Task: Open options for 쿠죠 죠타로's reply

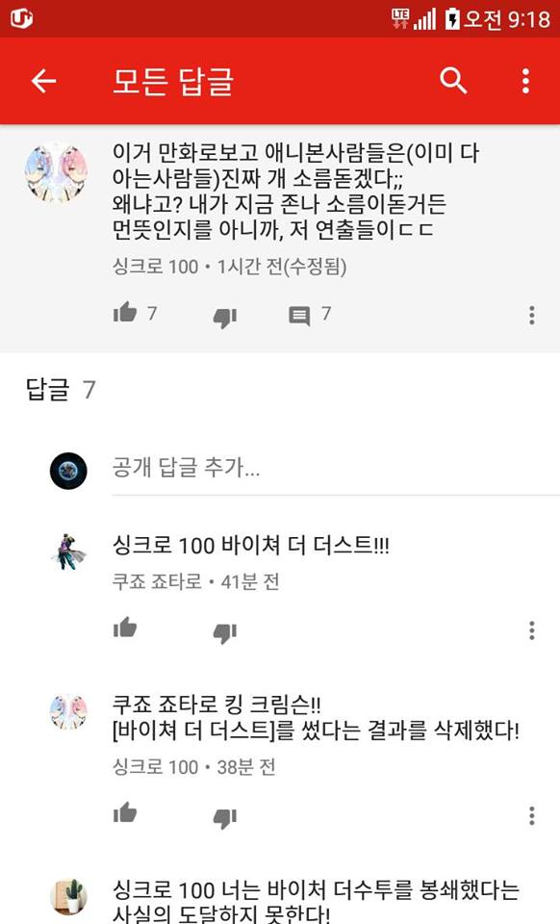Action: pos(532,630)
